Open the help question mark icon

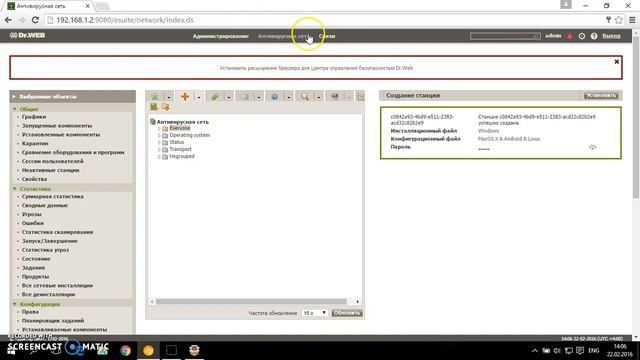pos(594,36)
